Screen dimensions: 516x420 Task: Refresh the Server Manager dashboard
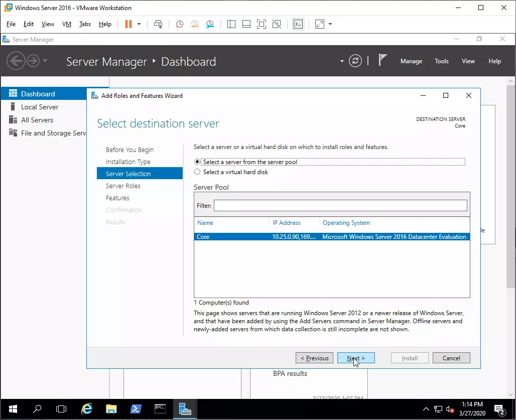click(355, 61)
